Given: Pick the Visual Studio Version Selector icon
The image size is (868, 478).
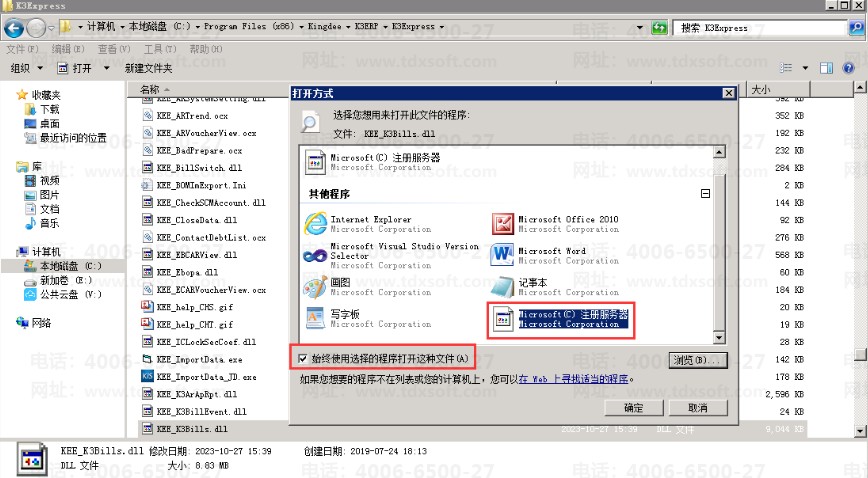Looking at the screenshot, I should click(315, 255).
